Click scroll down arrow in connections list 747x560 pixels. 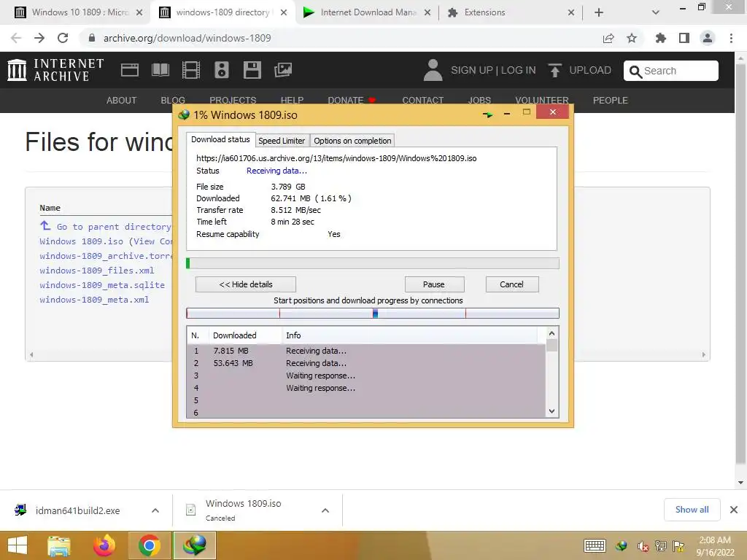(x=551, y=411)
